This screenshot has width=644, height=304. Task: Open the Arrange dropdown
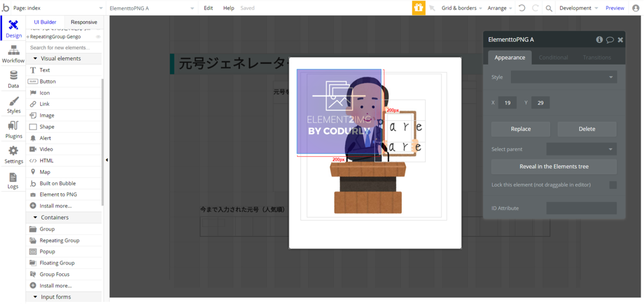(x=500, y=8)
